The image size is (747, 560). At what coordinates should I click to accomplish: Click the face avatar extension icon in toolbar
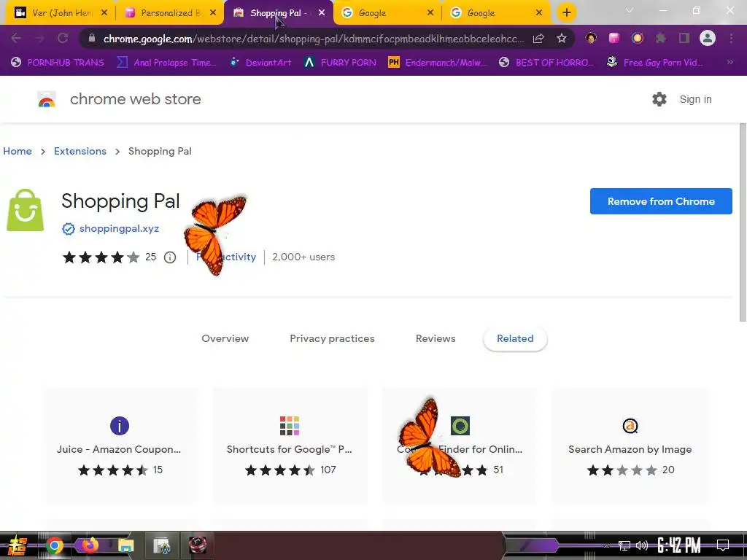591,38
